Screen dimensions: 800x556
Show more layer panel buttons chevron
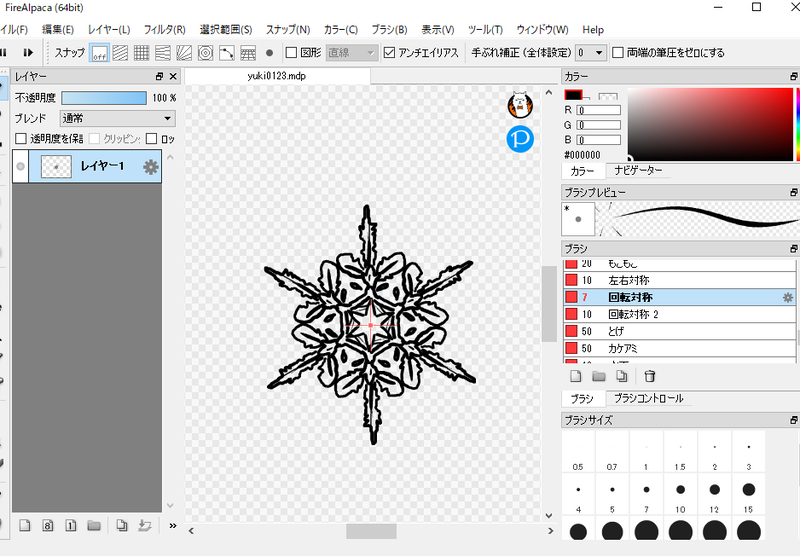click(172, 525)
